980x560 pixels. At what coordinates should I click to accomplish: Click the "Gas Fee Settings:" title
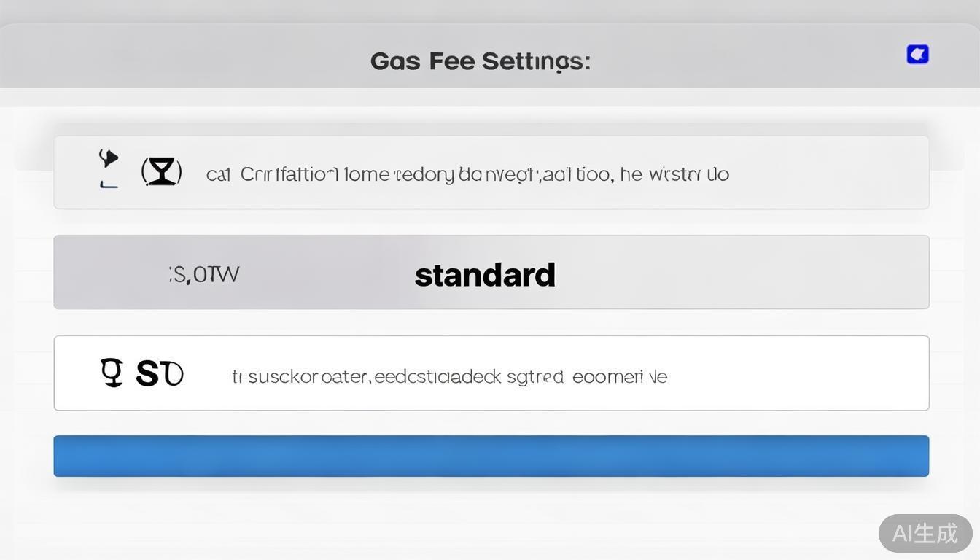tap(480, 61)
